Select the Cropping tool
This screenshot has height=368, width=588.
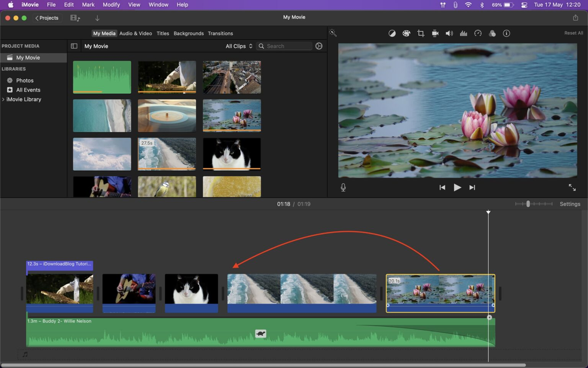coord(421,33)
